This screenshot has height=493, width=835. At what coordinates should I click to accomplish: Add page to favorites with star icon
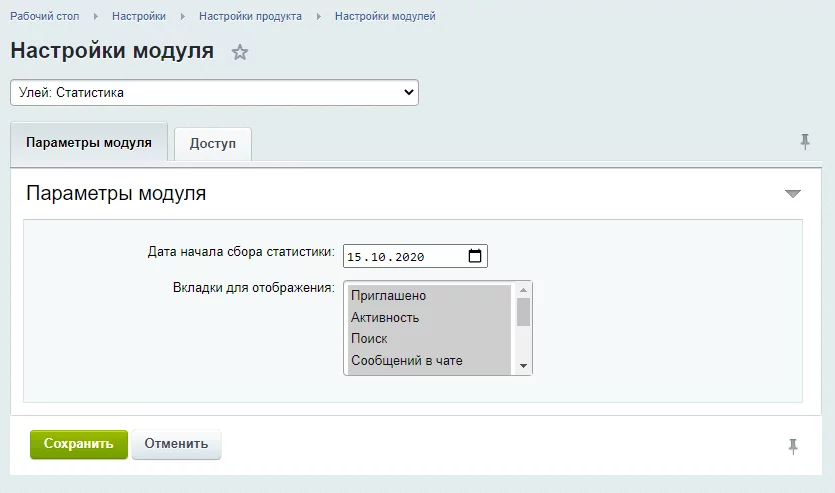239,53
